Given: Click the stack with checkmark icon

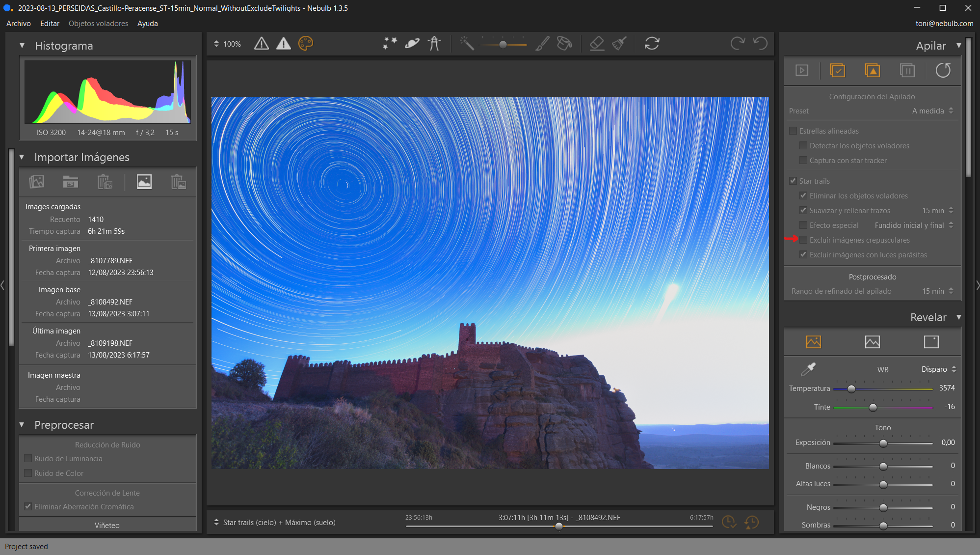Looking at the screenshot, I should coord(838,71).
